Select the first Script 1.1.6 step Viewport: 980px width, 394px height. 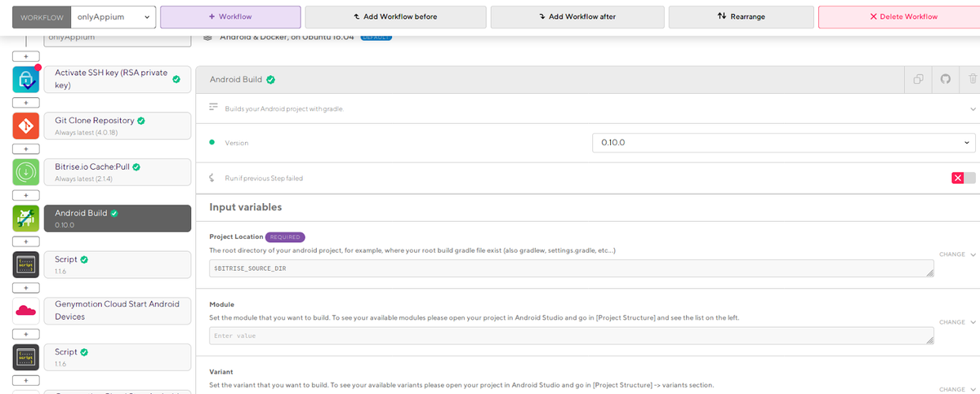[x=118, y=265]
